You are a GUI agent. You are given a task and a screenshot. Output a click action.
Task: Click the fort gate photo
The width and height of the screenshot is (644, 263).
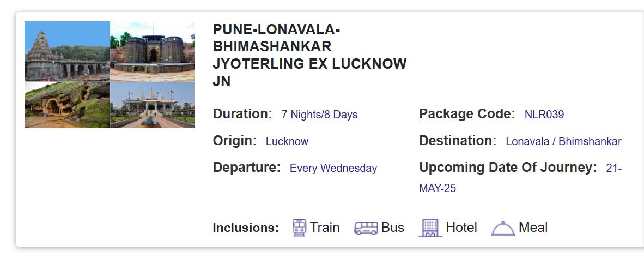click(x=153, y=51)
